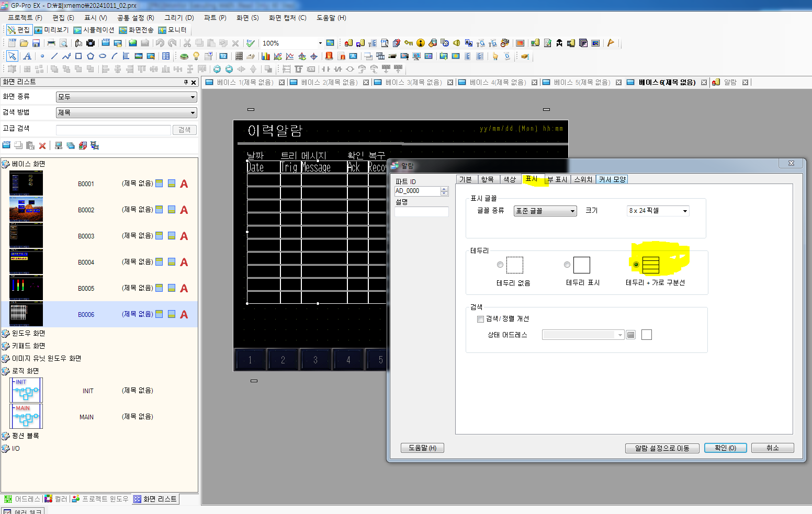Viewport: 812px width, 514px height.
Task: Click the 알람 설정으로 이동 button
Action: pyautogui.click(x=662, y=448)
